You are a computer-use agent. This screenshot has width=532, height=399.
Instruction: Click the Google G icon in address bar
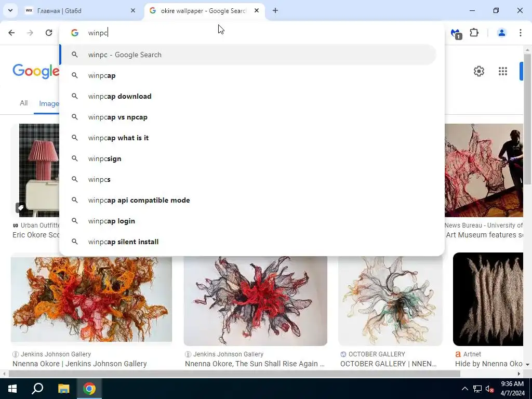click(x=75, y=33)
